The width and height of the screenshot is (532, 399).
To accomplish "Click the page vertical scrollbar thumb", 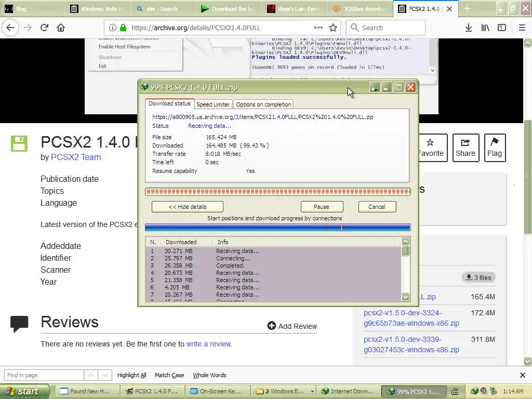I will 527,177.
